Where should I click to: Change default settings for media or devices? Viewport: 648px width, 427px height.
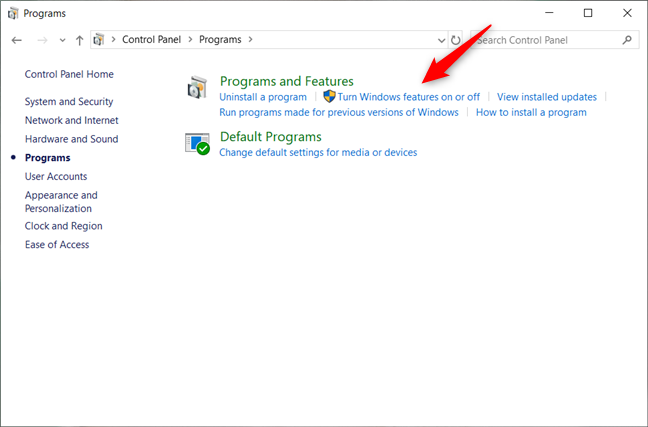tap(318, 153)
